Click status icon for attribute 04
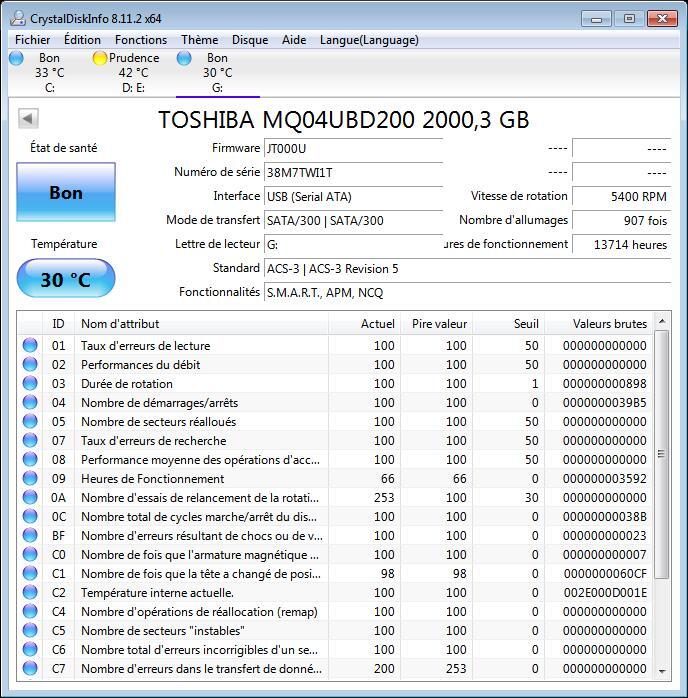This screenshot has width=688, height=698. [30, 402]
